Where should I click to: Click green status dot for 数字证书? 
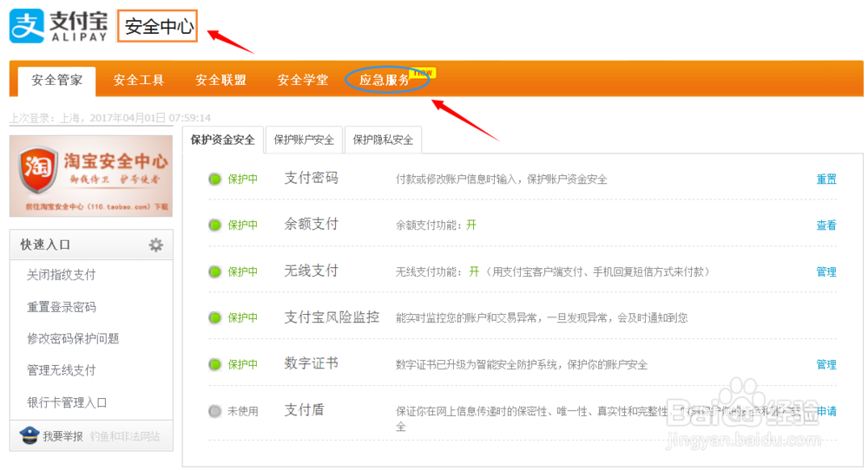click(214, 364)
